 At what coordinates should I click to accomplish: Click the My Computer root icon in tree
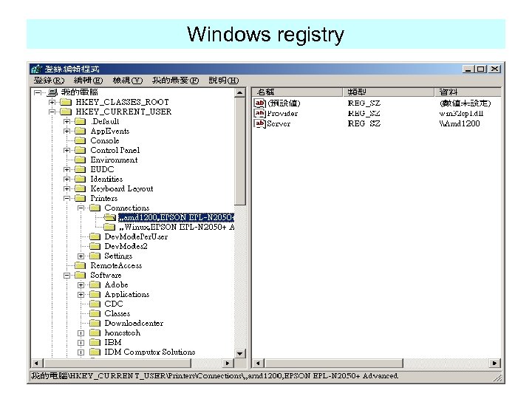(x=52, y=92)
